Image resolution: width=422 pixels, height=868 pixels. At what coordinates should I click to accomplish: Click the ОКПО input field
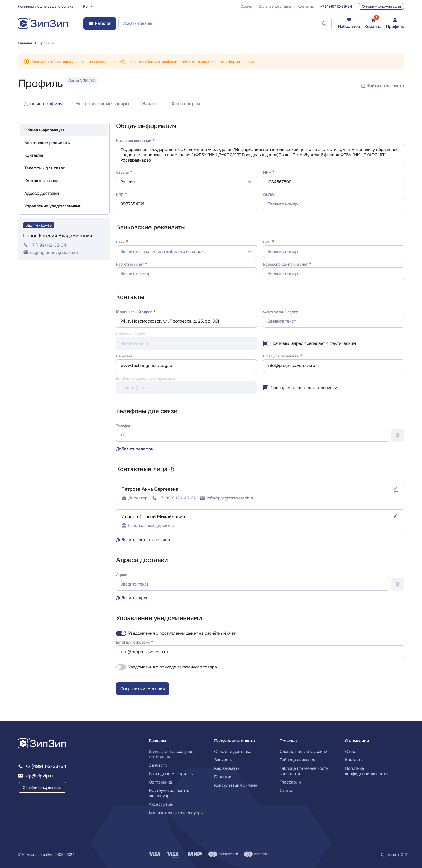[333, 204]
